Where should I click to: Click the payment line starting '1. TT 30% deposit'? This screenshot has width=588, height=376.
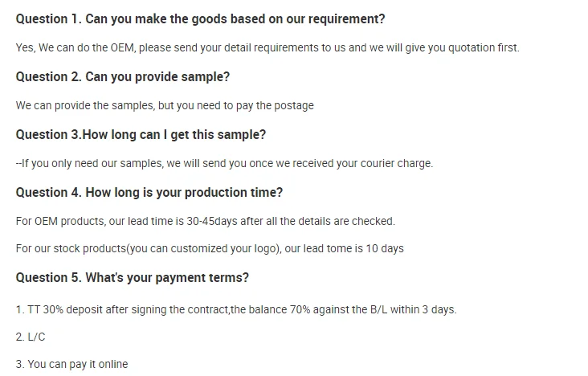pyautogui.click(x=236, y=309)
